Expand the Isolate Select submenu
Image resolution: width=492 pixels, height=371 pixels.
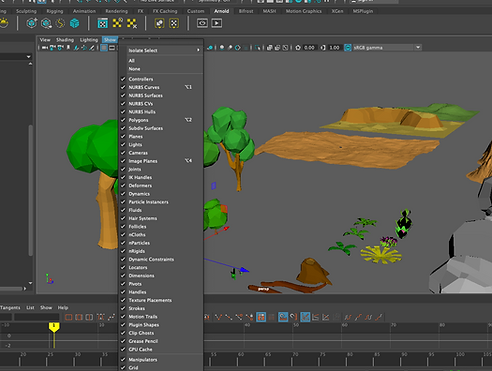tap(161, 50)
